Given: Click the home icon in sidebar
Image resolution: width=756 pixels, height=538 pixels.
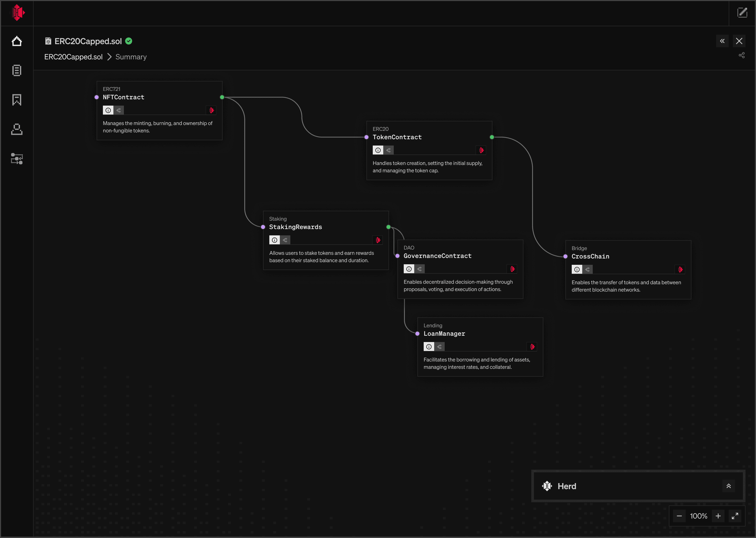Looking at the screenshot, I should (17, 42).
